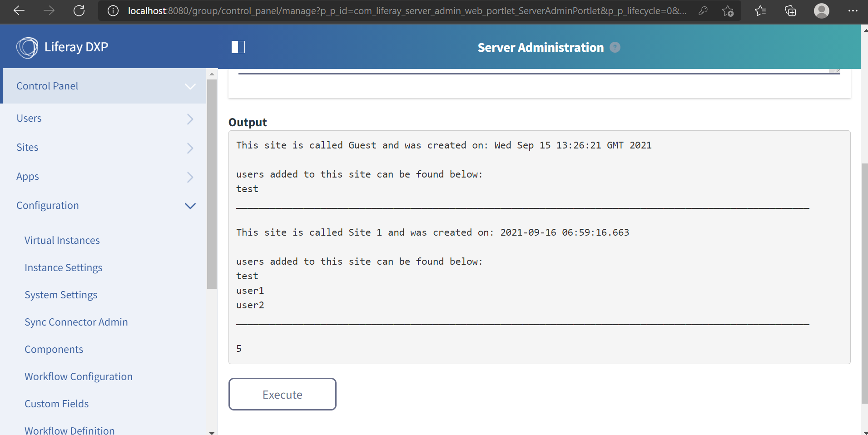This screenshot has height=435, width=868.
Task: Open the favorites list icon
Action: point(760,11)
